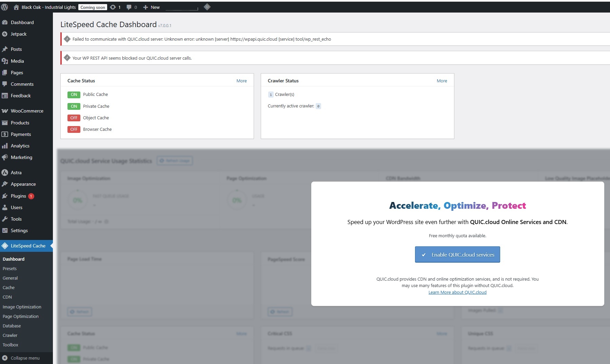This screenshot has height=364, width=610.
Task: Open the comments bubble in the admin bar
Action: [129, 7]
